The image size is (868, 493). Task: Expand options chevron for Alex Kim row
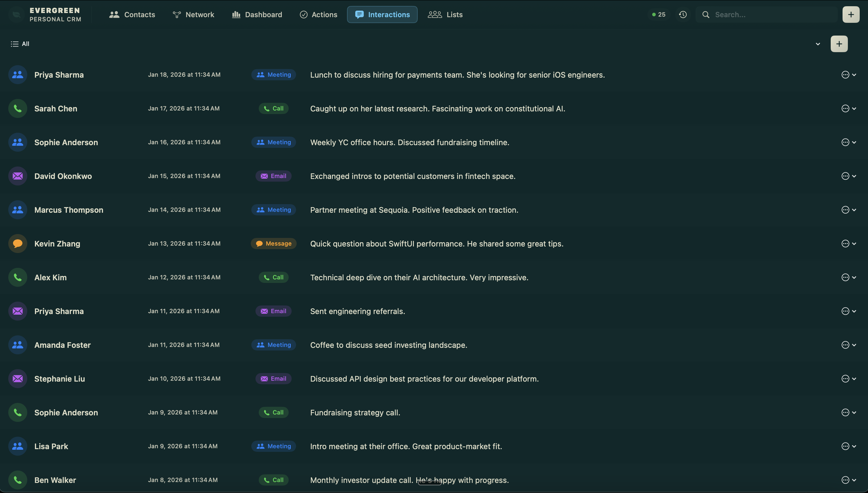[854, 278]
